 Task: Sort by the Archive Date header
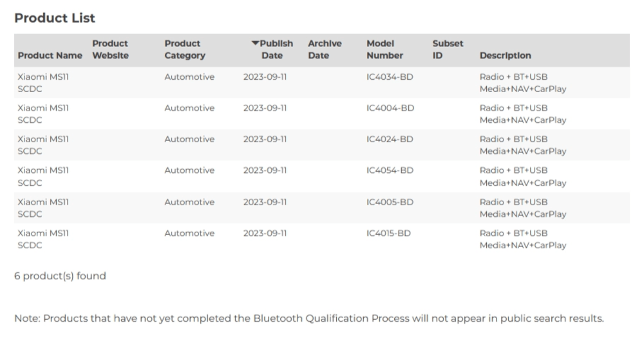point(324,50)
